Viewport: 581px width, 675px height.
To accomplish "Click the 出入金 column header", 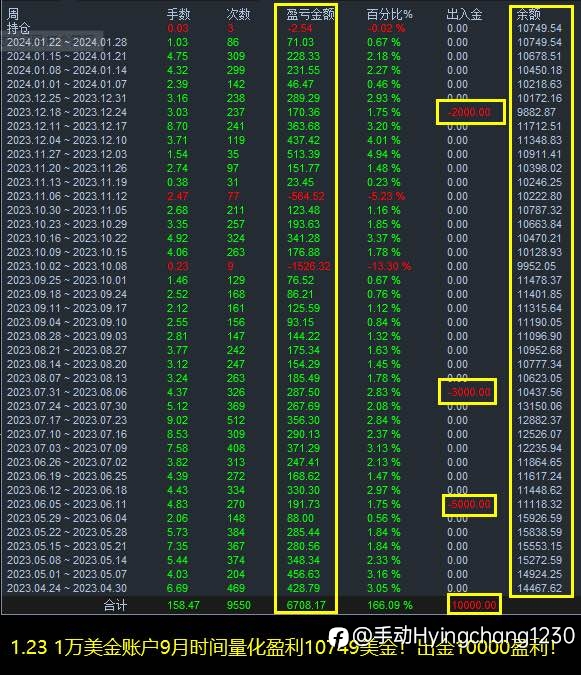I will click(464, 14).
